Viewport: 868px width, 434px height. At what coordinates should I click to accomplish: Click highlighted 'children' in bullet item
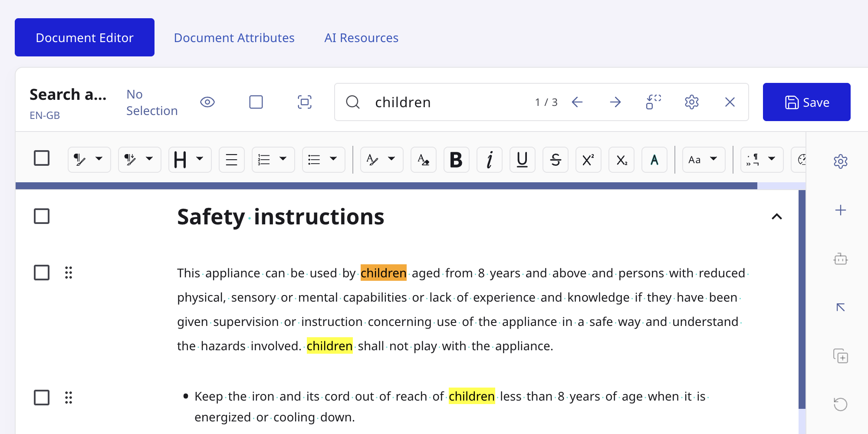(472, 396)
